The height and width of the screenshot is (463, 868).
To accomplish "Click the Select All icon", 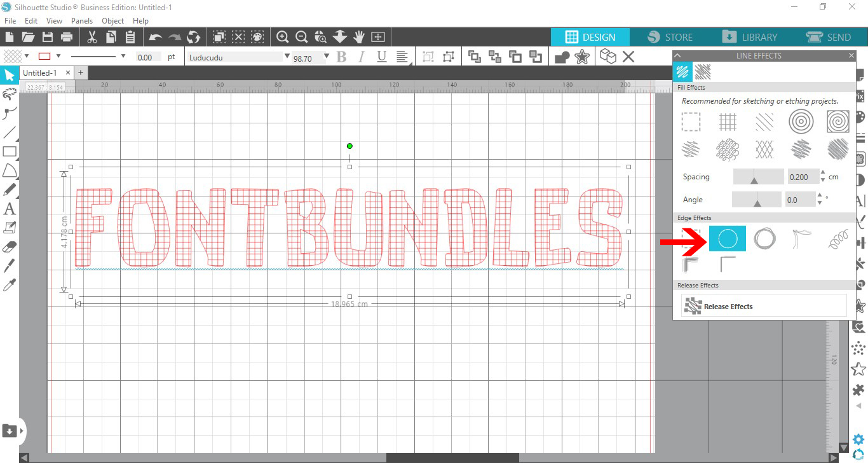I will pyautogui.click(x=219, y=37).
